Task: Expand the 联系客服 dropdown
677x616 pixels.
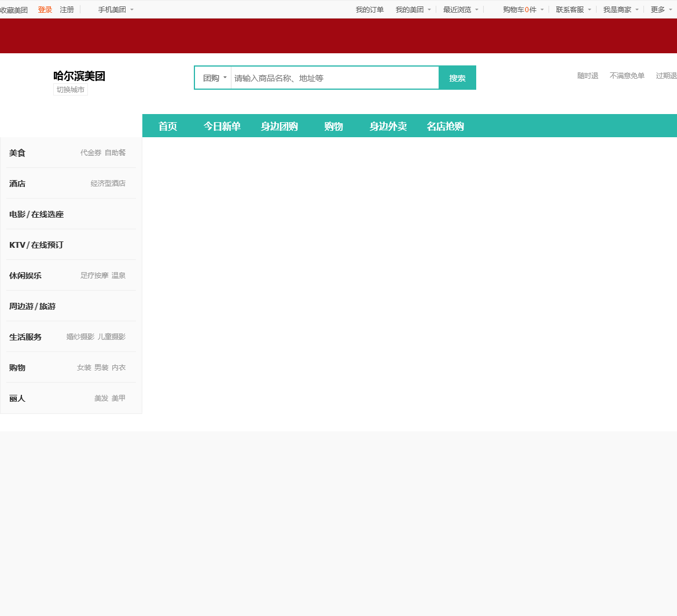Action: (x=573, y=9)
